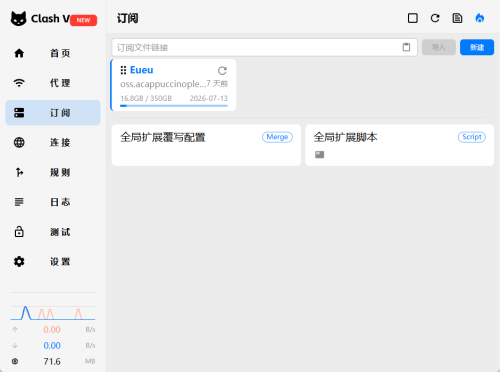Open the runtime config document icon
Viewport: 500px width, 372px height.
coord(457,18)
